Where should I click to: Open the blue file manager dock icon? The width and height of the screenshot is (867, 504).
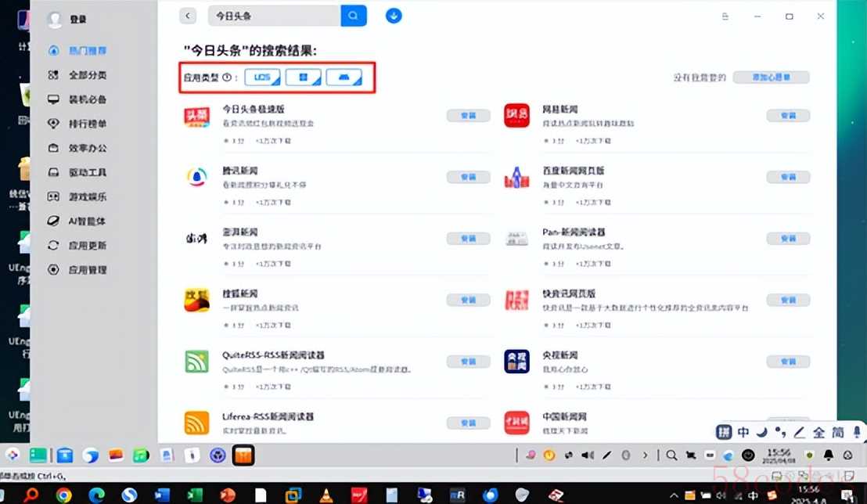tap(65, 455)
